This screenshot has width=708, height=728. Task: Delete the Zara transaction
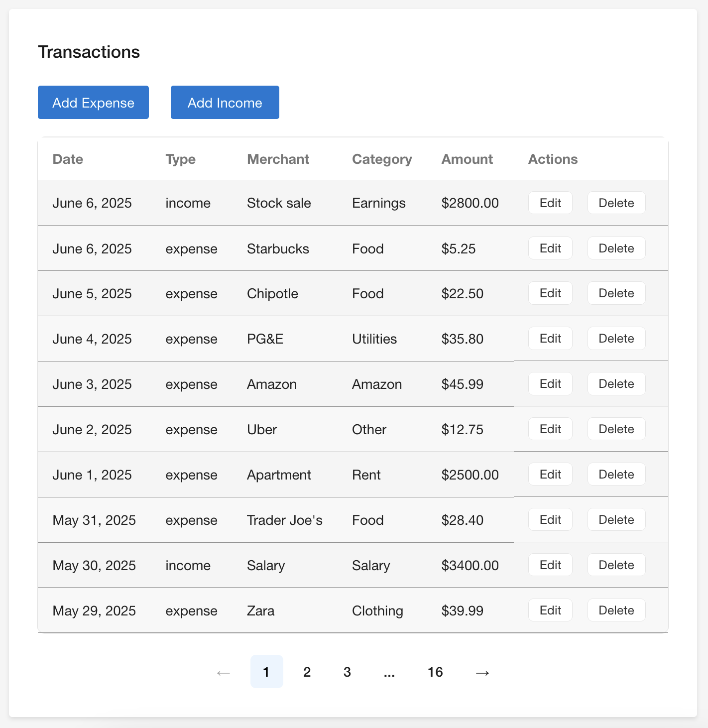pyautogui.click(x=616, y=610)
